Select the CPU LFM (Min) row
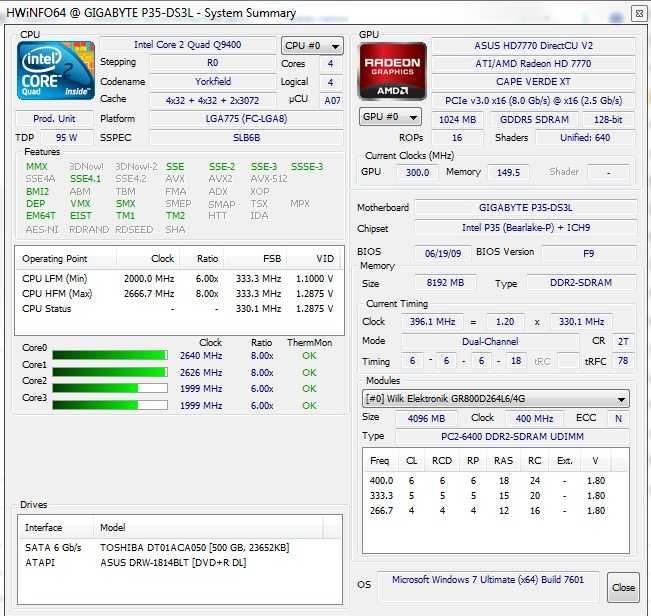 click(x=179, y=279)
